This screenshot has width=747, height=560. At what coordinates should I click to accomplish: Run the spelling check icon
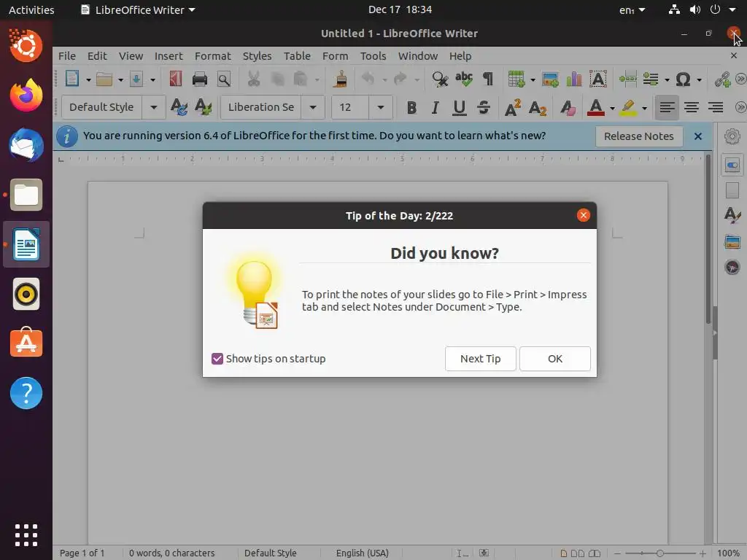coord(463,79)
